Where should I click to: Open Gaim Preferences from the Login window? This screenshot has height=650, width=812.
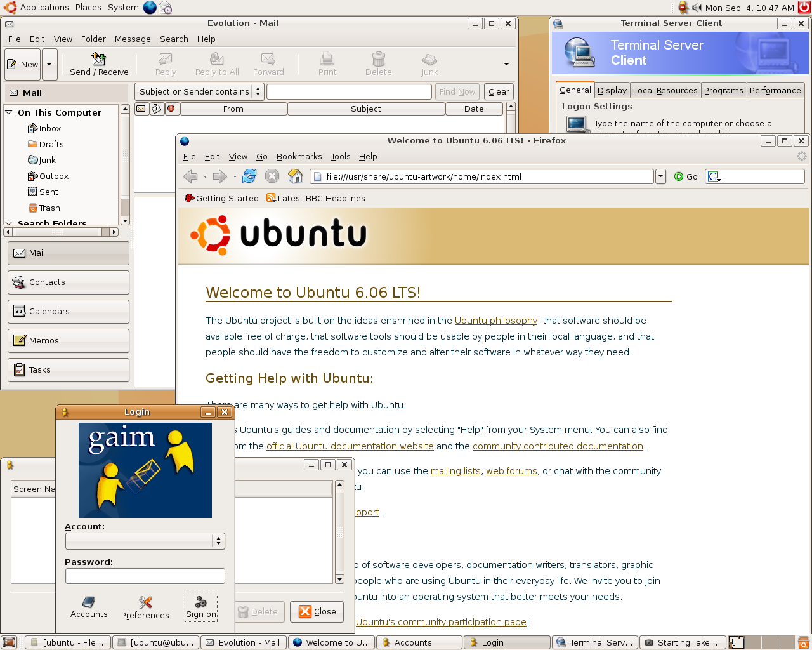tap(145, 607)
